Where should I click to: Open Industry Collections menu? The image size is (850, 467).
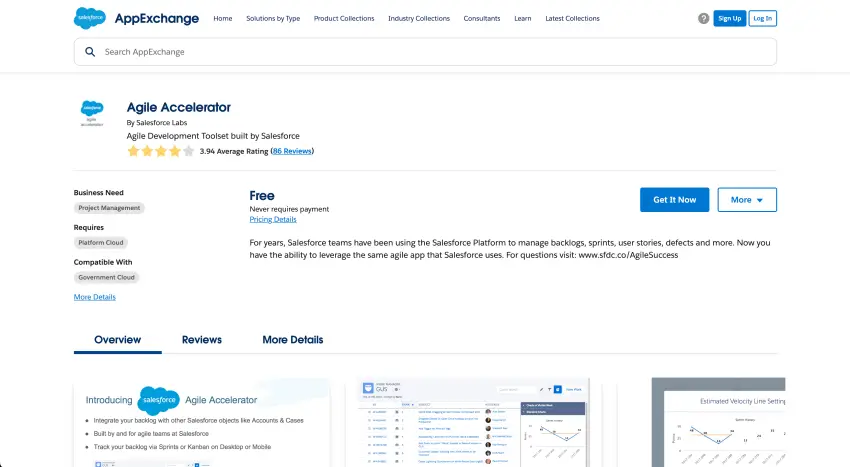[x=419, y=18]
